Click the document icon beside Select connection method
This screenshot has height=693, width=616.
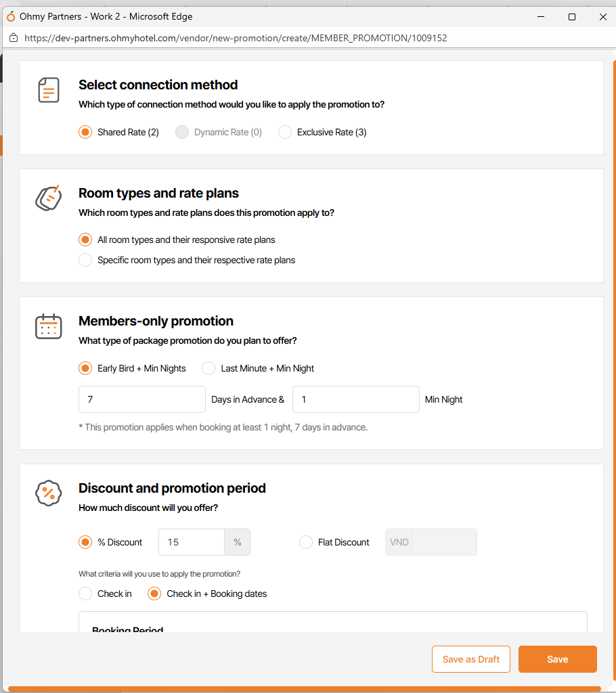[49, 90]
